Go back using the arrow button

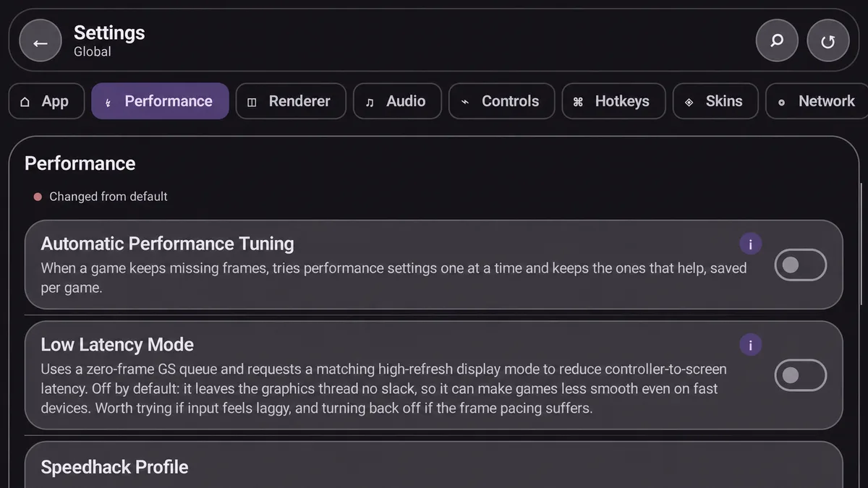41,41
